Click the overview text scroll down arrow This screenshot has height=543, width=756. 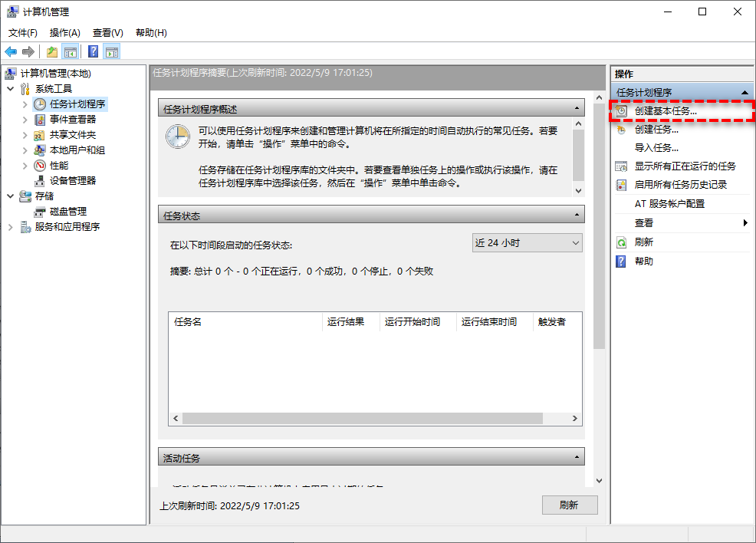coord(579,191)
